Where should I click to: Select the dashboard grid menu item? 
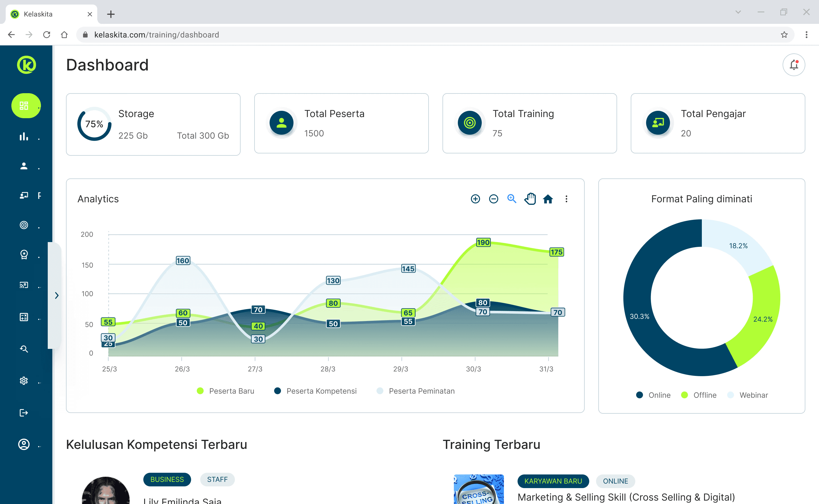click(24, 106)
